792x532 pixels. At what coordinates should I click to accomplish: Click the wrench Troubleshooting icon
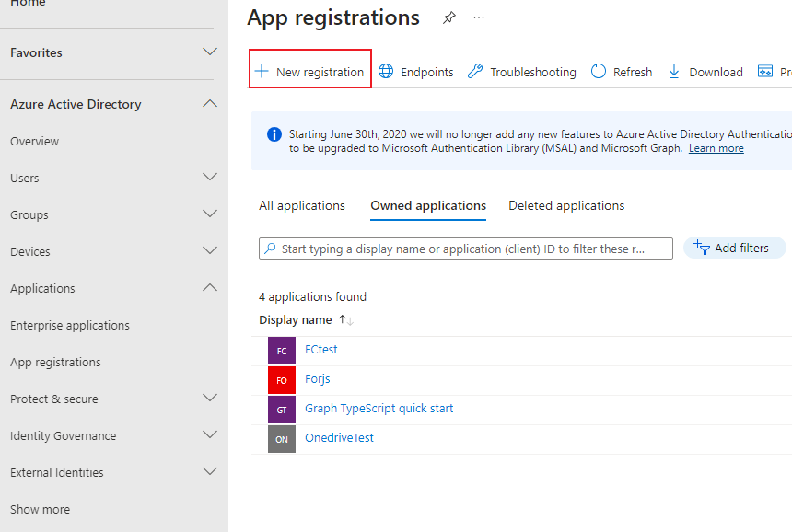click(475, 71)
